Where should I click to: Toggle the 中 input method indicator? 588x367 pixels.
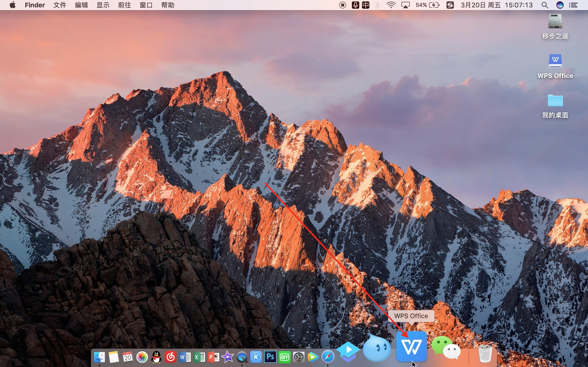click(x=365, y=5)
